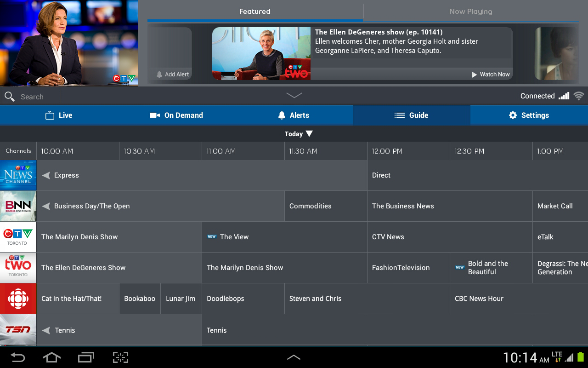The height and width of the screenshot is (368, 588).
Task: Tap the NEW badge beside The View
Action: click(x=212, y=237)
